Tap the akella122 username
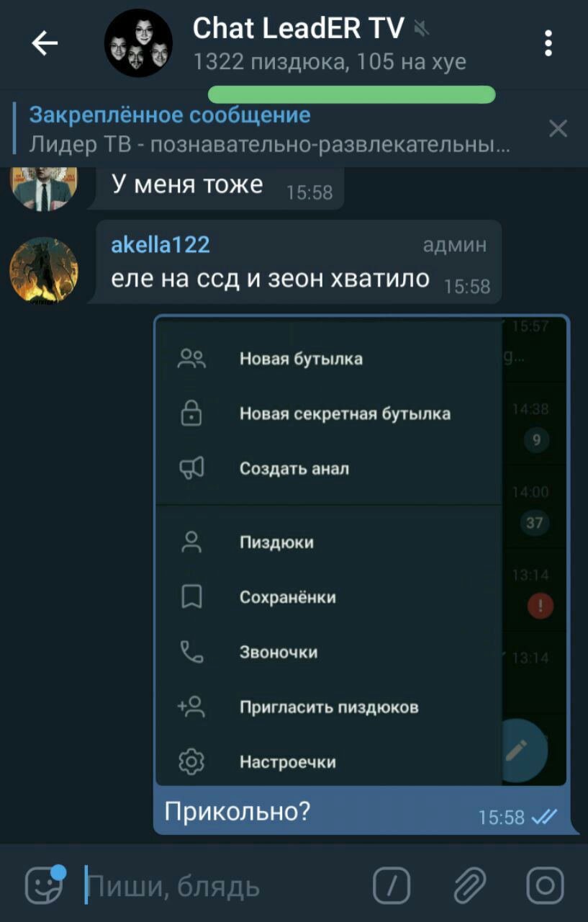This screenshot has width=588, height=922. [160, 245]
